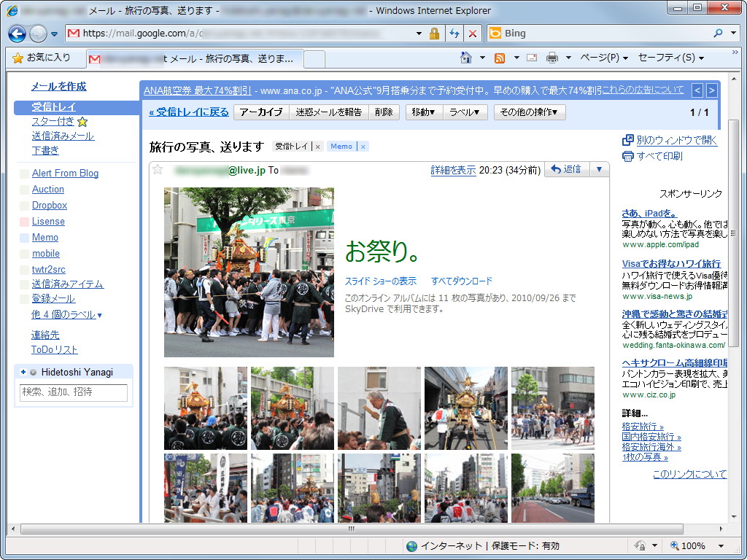Click 詳細を表示 show details link
The height and width of the screenshot is (560, 747).
coord(453,170)
